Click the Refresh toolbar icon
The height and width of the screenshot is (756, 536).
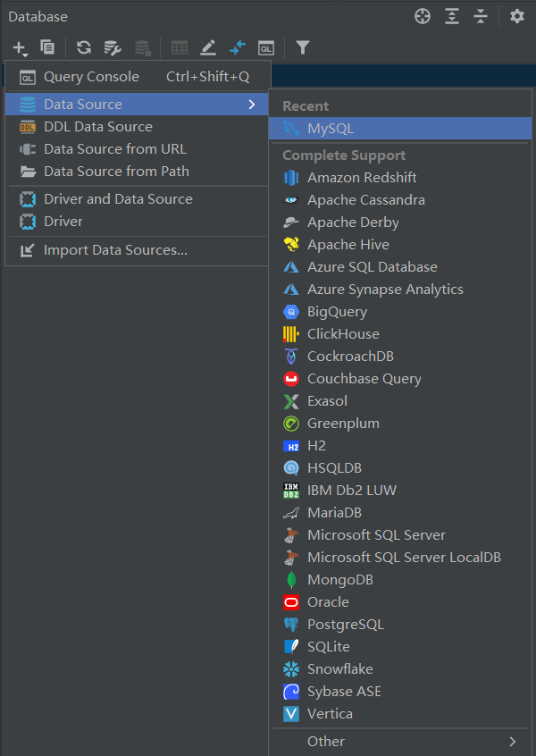(x=84, y=47)
